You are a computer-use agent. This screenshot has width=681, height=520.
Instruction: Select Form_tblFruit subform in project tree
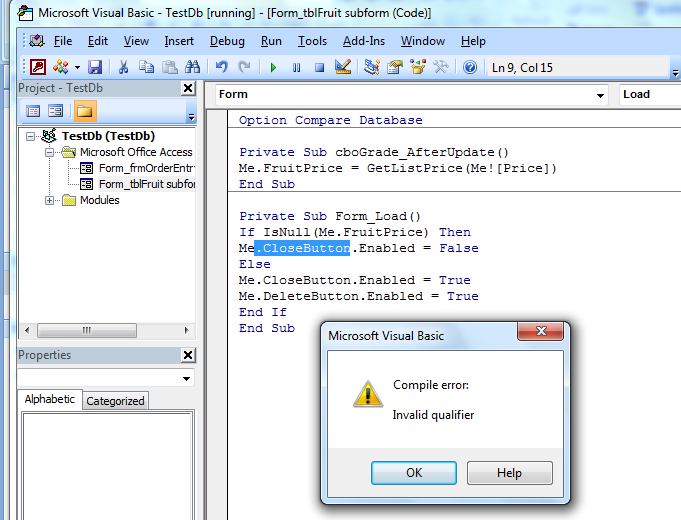[x=146, y=184]
